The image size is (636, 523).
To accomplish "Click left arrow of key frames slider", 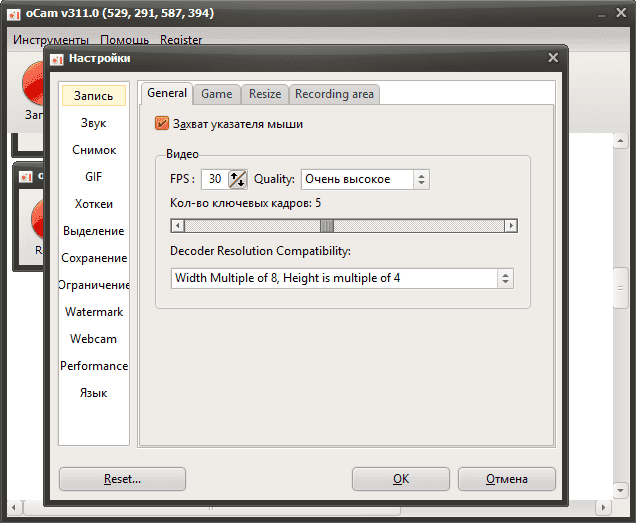I will [177, 226].
